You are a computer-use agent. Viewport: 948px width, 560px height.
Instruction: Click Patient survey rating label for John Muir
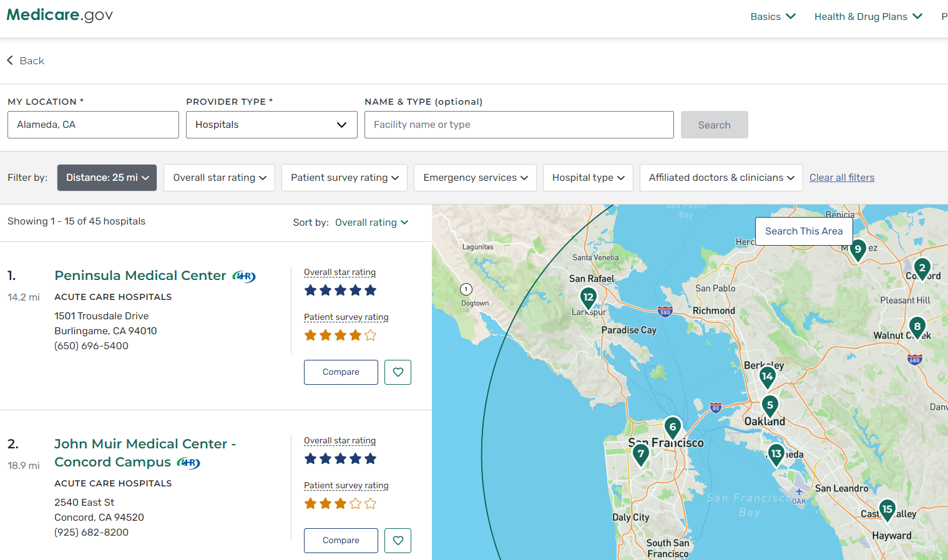pos(346,486)
